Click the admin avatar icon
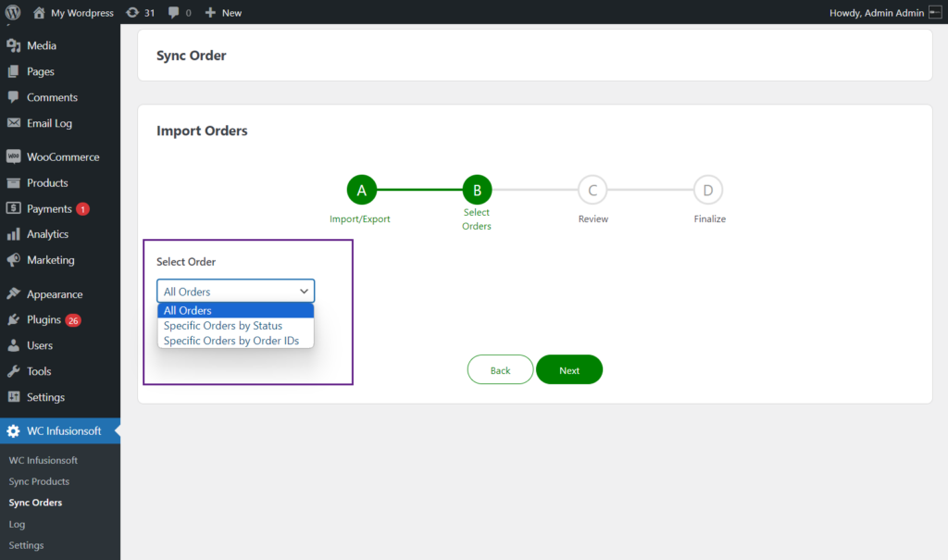The height and width of the screenshot is (560, 948). (x=935, y=12)
